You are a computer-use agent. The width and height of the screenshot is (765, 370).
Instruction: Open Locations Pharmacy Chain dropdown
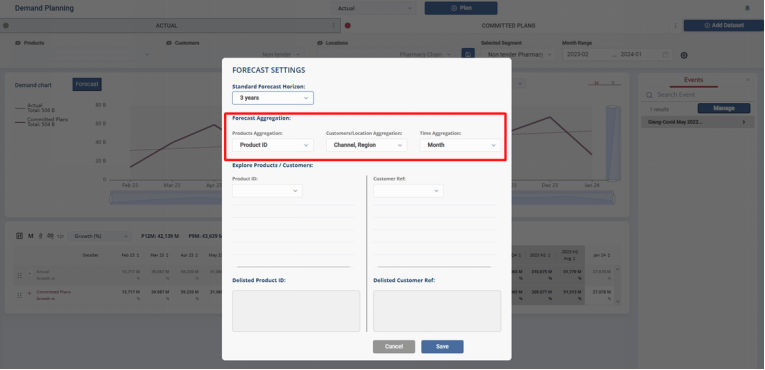[386, 55]
